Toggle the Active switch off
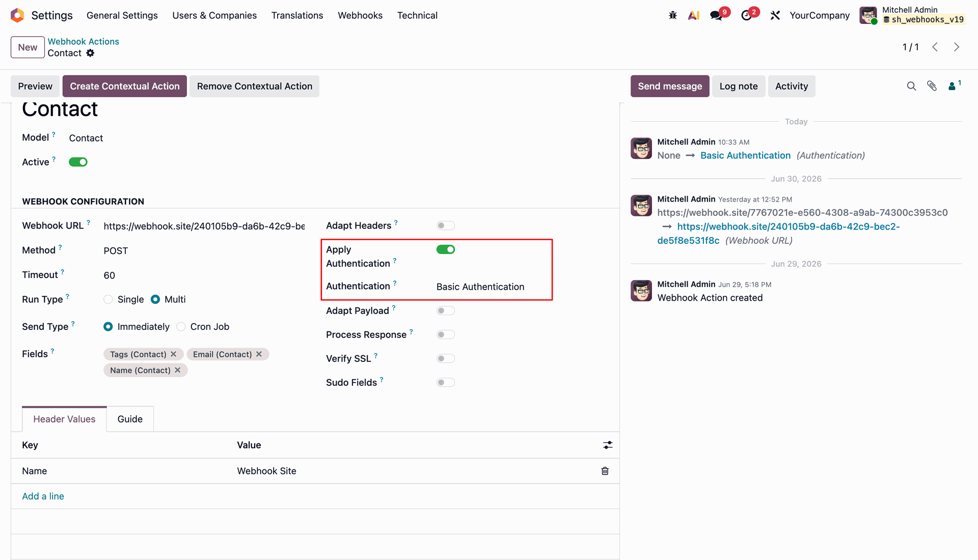978x560 pixels. coord(78,162)
